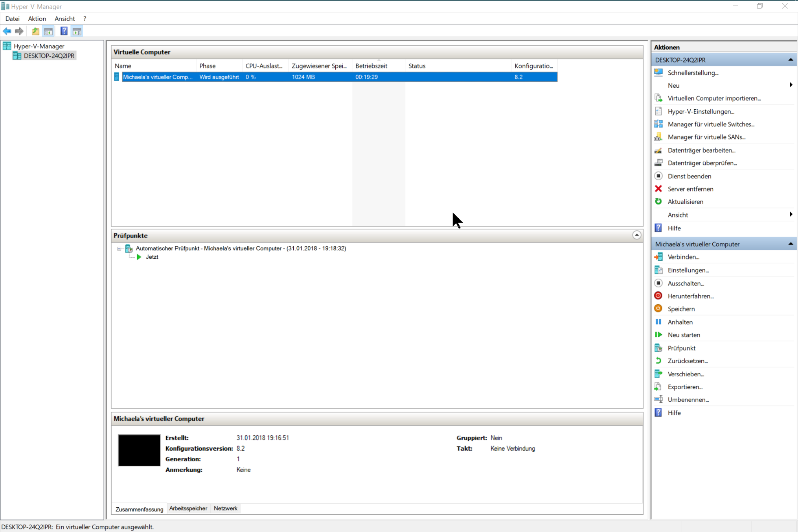Click the black VM preview thumbnail

(x=139, y=450)
